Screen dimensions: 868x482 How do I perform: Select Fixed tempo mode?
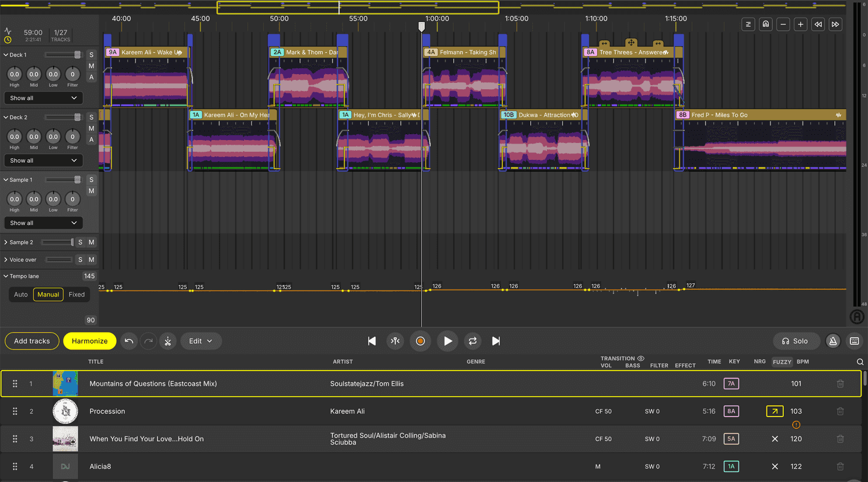coord(76,295)
